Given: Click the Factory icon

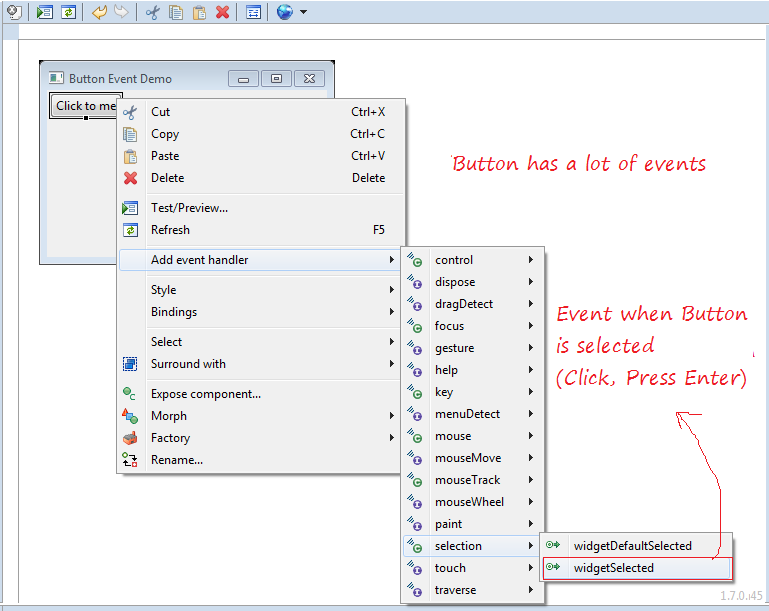Looking at the screenshot, I should pos(130,438).
